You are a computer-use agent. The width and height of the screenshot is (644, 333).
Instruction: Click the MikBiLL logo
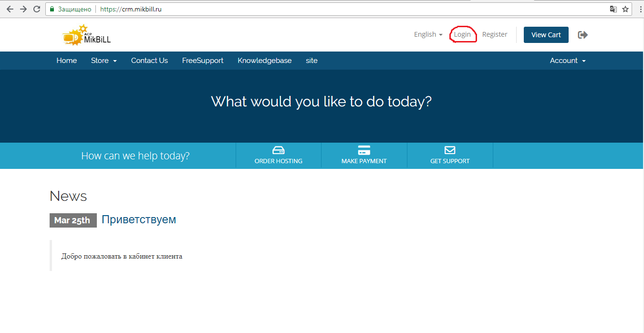86,35
